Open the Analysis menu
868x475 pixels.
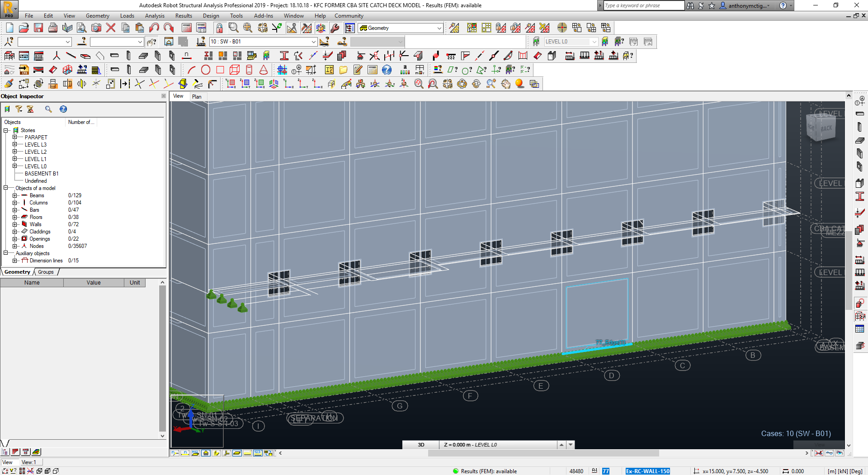point(155,16)
